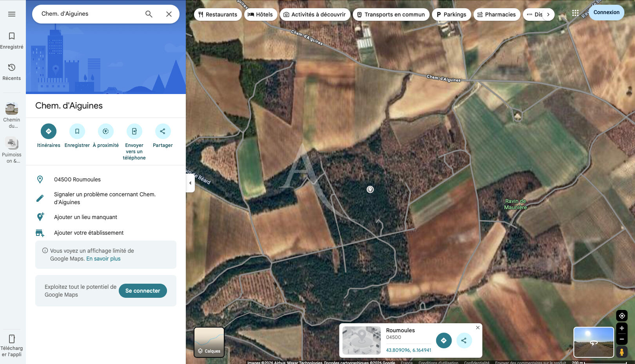Select the Itinéraires directions icon
This screenshot has height=364, width=635.
tap(48, 131)
